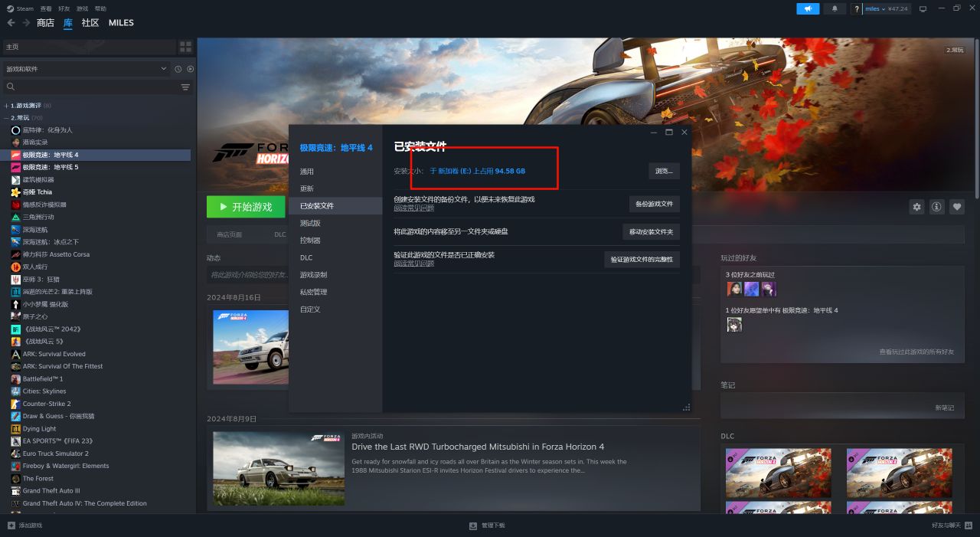This screenshot has height=537, width=980.
Task: Go to the 社区 tab
Action: tap(90, 23)
